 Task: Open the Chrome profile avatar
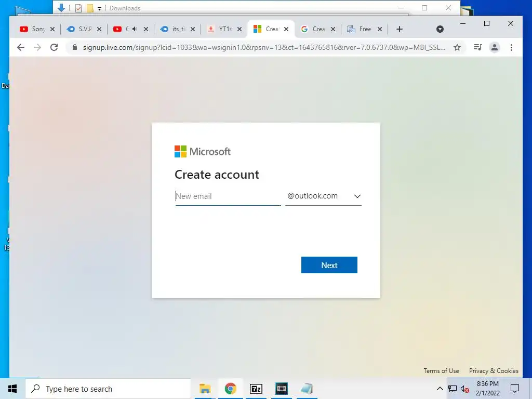(x=495, y=47)
